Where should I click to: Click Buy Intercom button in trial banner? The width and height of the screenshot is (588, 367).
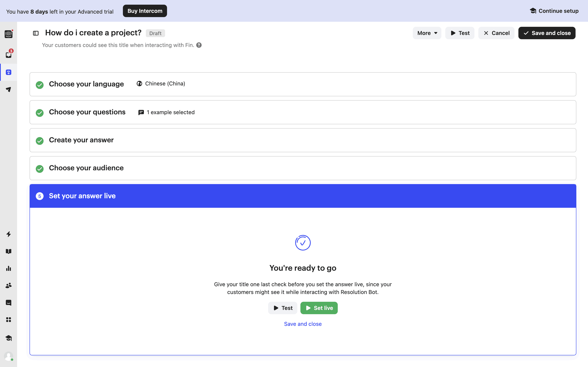(145, 11)
